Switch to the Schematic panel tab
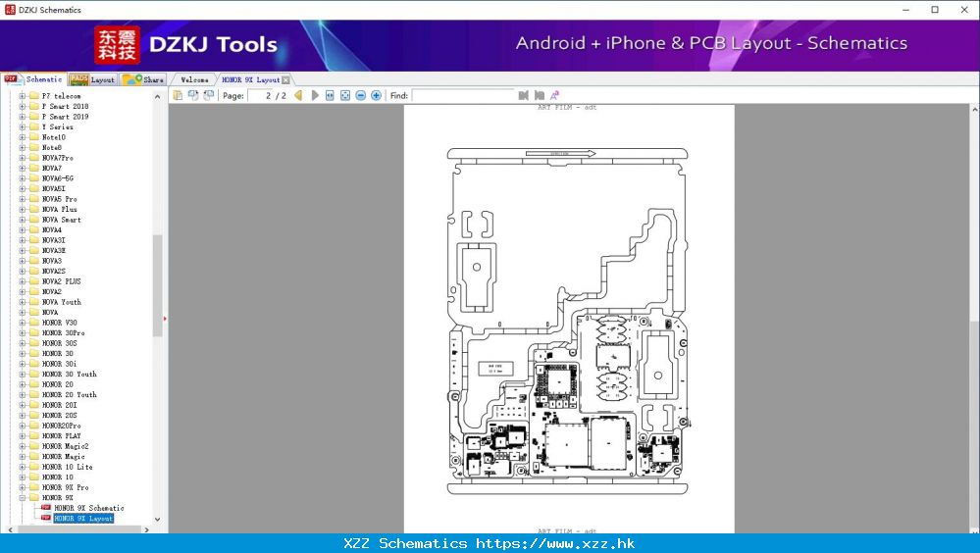 tap(33, 79)
